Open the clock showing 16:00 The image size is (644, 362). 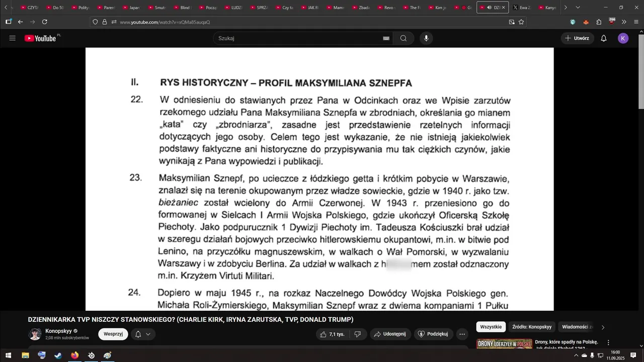click(x=615, y=355)
